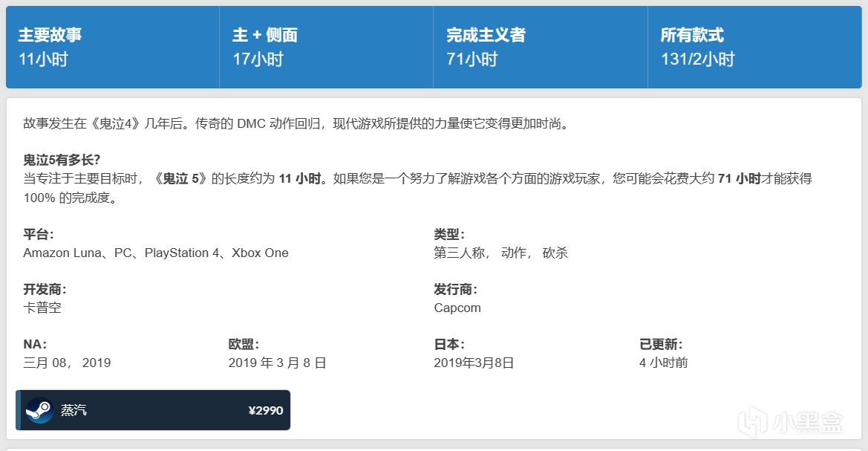This screenshot has width=868, height=451.
Task: Click the 砍杀 genre text
Action: click(555, 253)
